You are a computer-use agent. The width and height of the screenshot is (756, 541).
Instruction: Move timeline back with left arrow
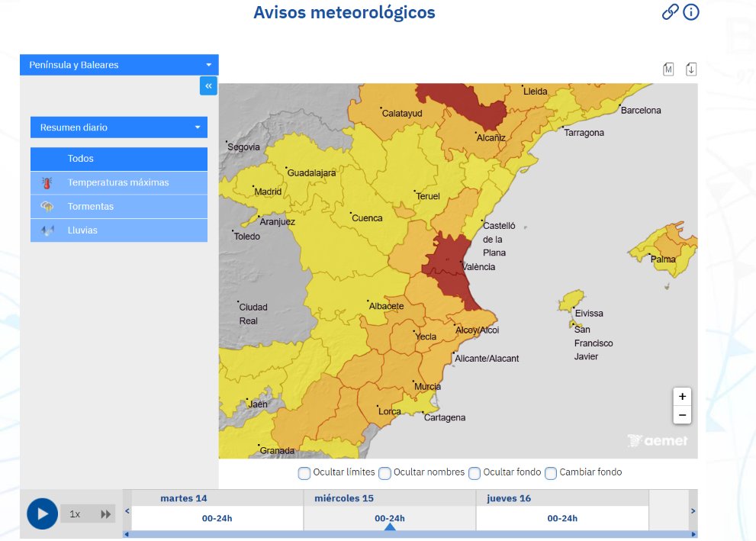click(127, 511)
